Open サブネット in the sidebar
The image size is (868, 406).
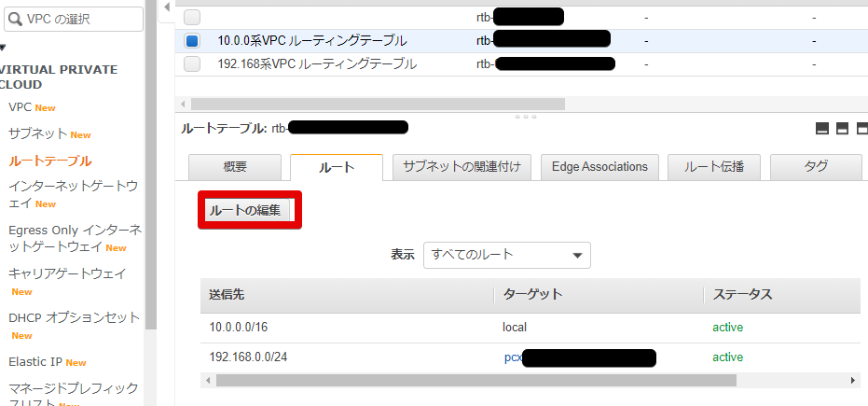point(38,134)
